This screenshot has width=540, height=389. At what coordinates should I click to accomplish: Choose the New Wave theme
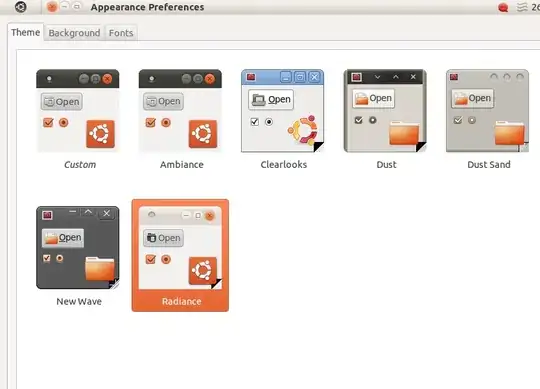[x=78, y=248]
